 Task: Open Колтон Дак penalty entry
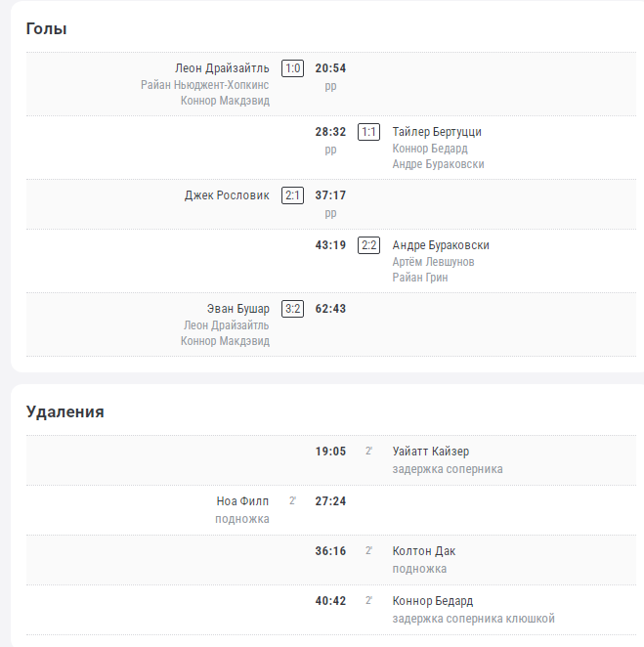[x=424, y=551]
